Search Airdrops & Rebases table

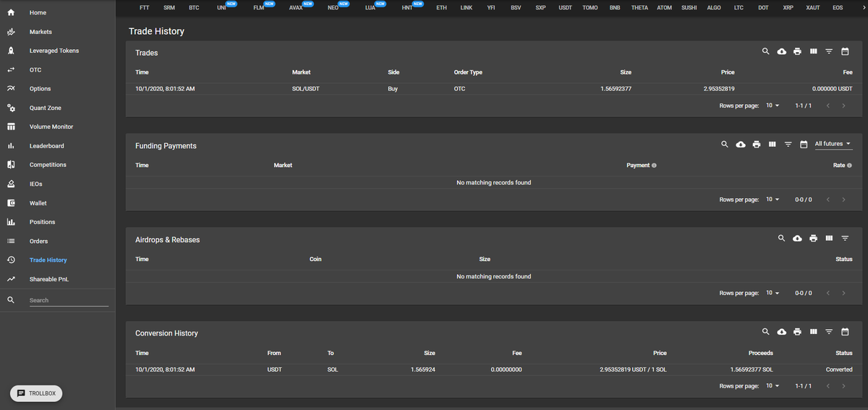point(781,238)
